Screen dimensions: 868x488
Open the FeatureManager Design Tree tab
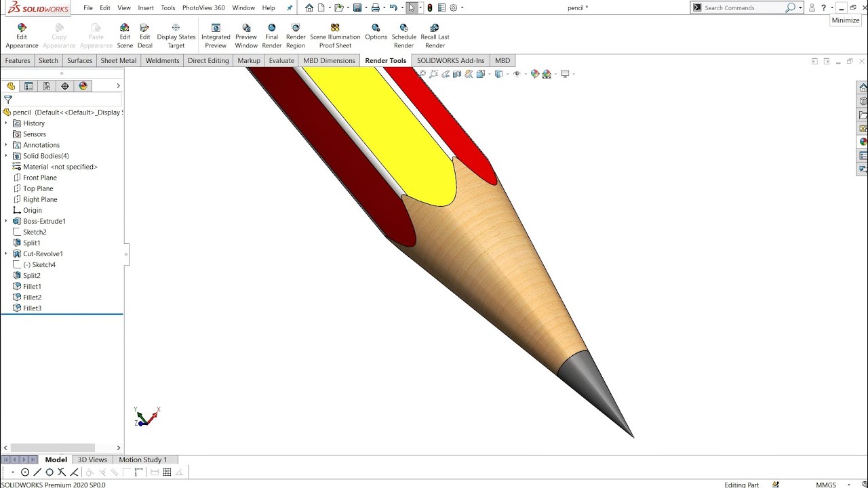[10, 86]
